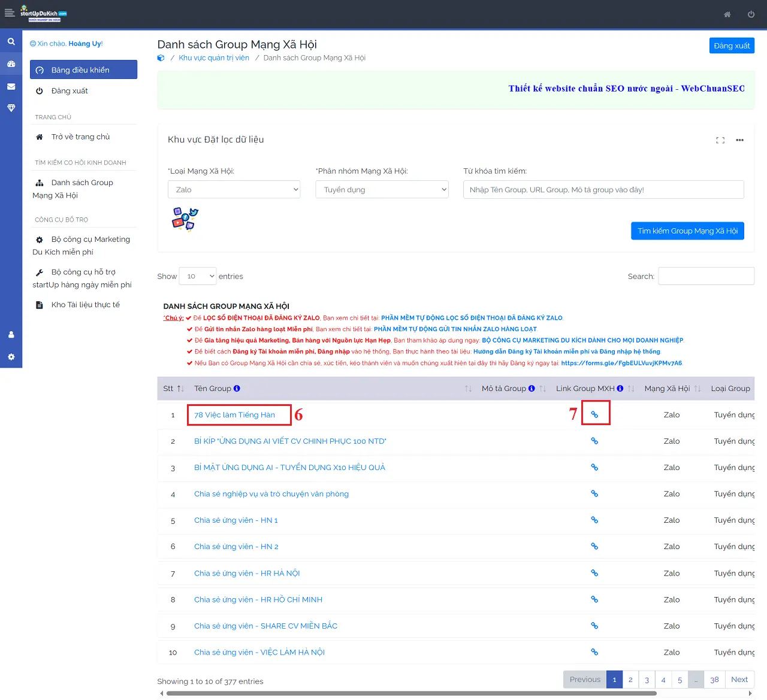Toggle sort arrows for Tên Group column
The height and width of the screenshot is (700, 767).
point(468,389)
